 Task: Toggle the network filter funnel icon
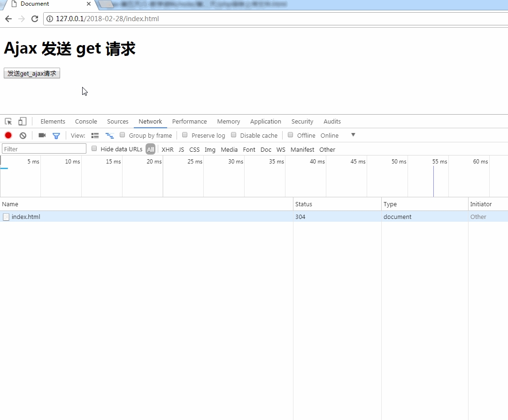coord(56,135)
